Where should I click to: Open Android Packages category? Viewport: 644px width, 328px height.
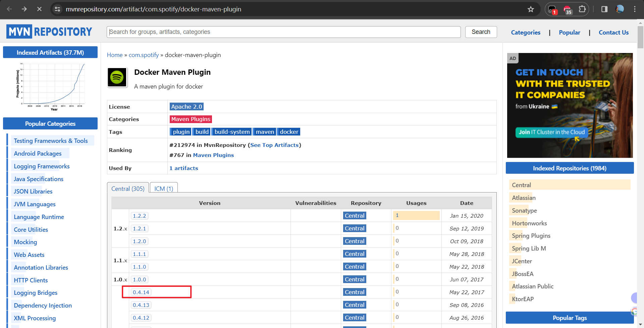38,153
